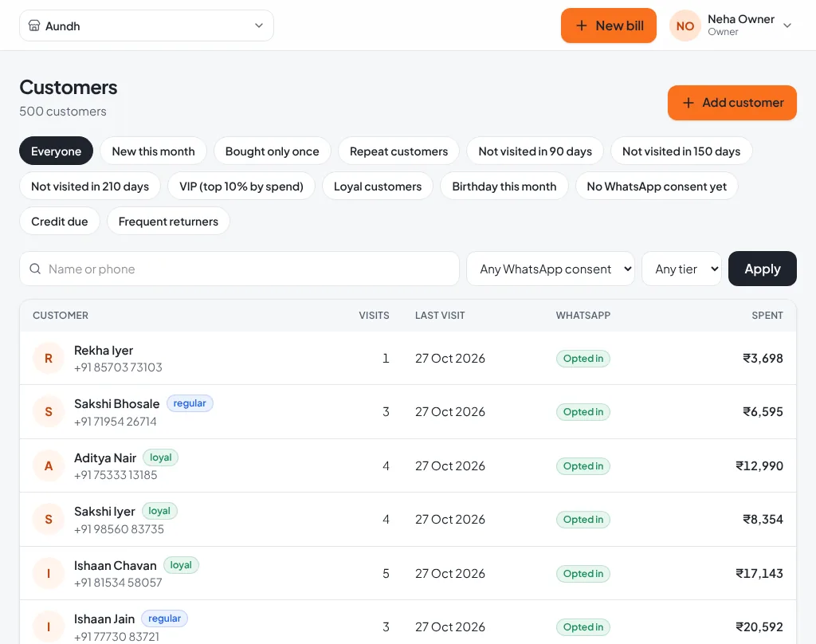
Task: Open Ishaan Chavan customer name
Action: [115, 565]
